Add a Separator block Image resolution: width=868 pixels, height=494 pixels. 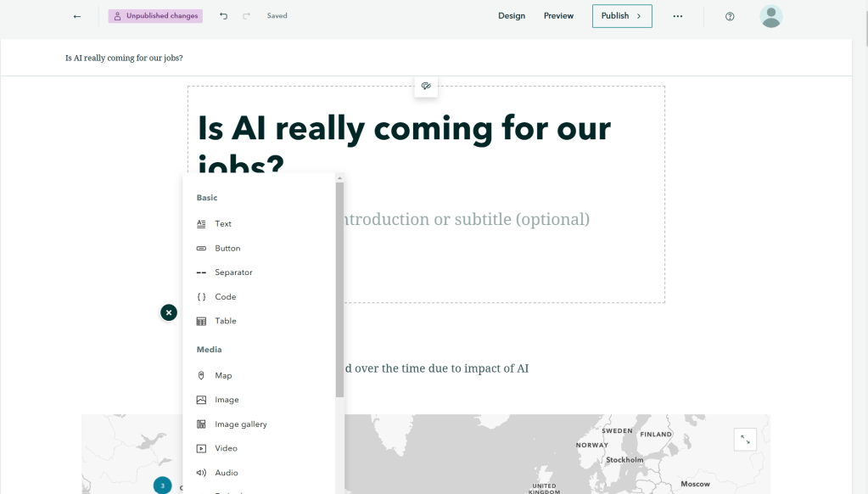click(233, 272)
